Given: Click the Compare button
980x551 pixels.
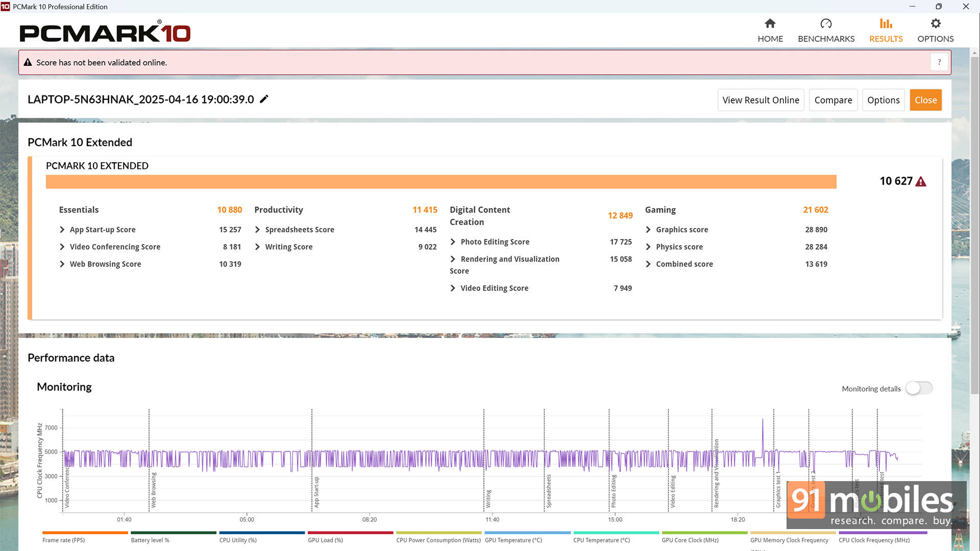Looking at the screenshot, I should [833, 100].
